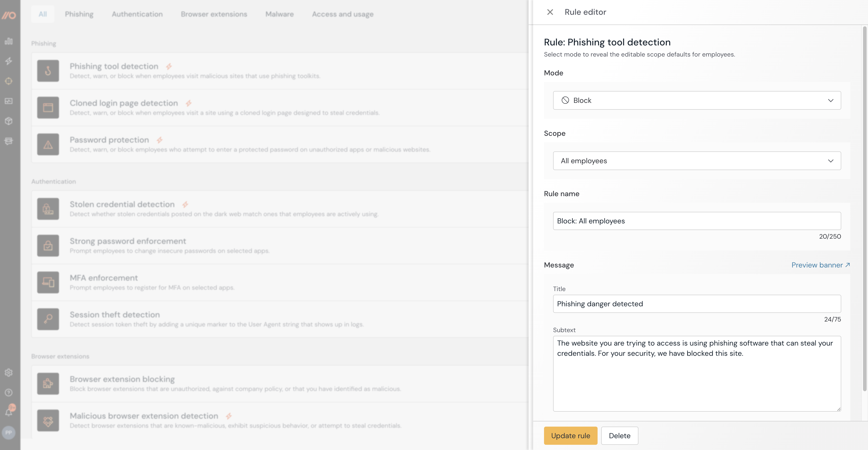868x450 pixels.
Task: Open the Session theft detection rule title
Action: click(x=115, y=314)
